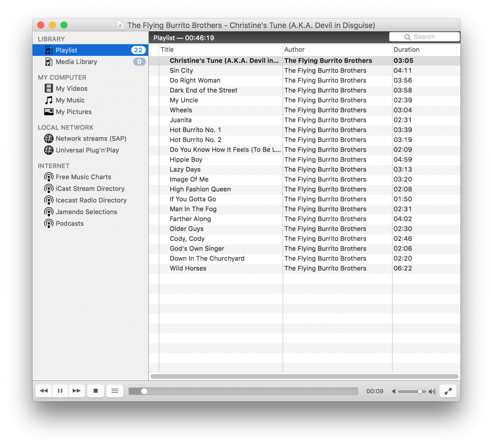Select Playlist in the Library sidebar
The height and width of the screenshot is (448, 493).
[x=91, y=50]
